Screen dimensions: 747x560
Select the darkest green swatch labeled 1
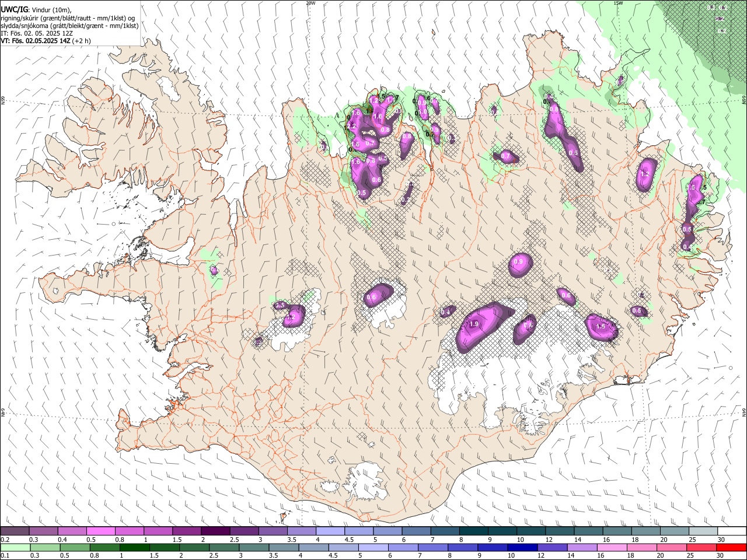point(135,547)
